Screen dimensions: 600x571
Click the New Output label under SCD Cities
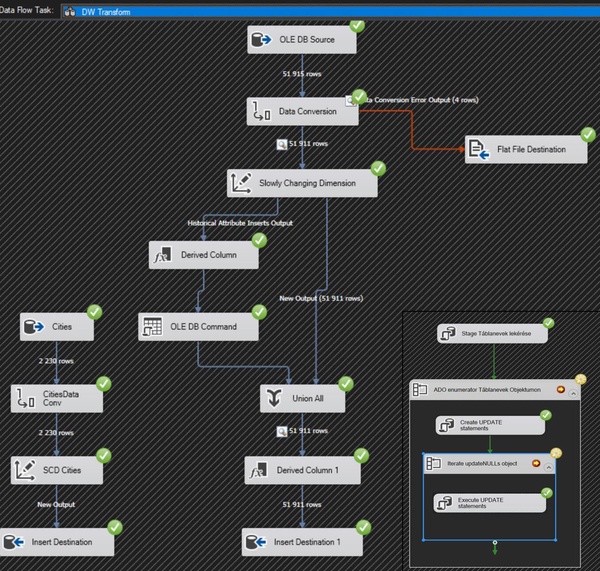(x=56, y=504)
